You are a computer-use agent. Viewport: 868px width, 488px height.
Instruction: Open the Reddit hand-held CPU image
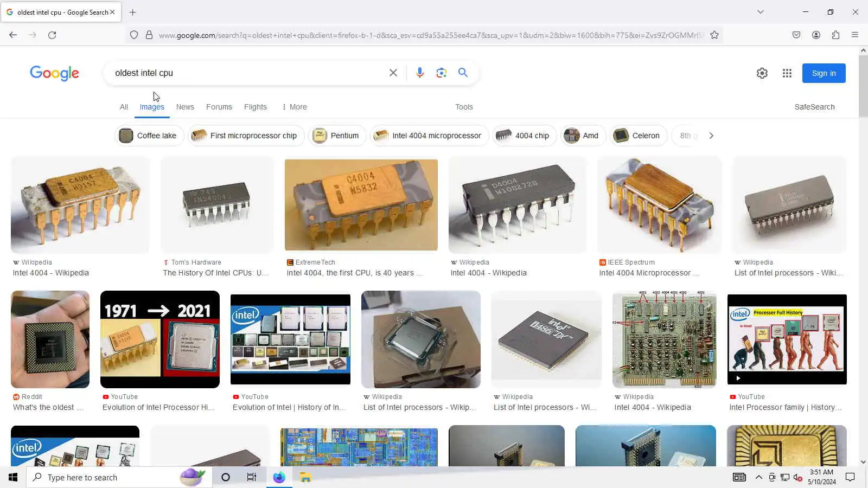point(50,339)
